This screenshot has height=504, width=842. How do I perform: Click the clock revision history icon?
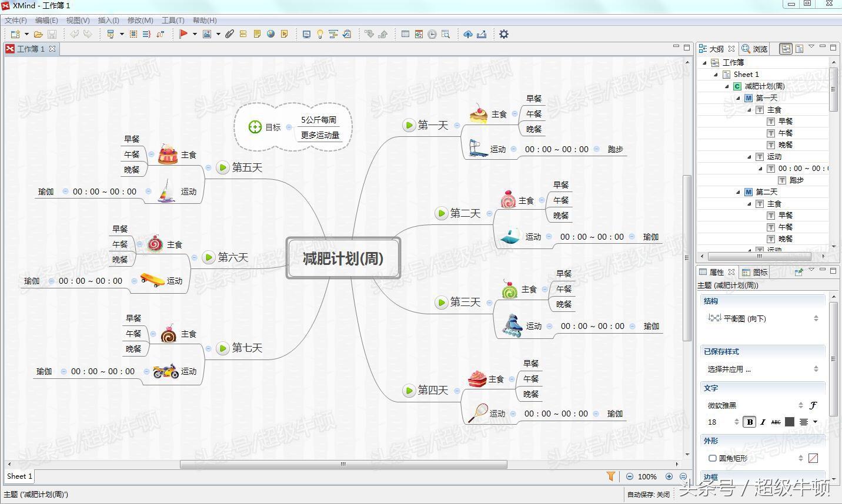[432, 34]
